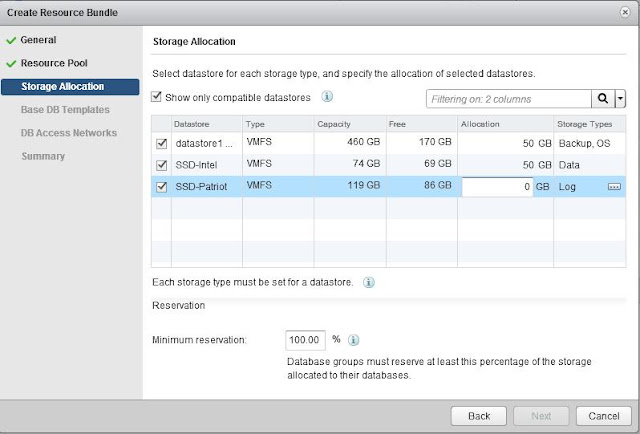
Task: Sort by the Capacity column header
Action: point(335,122)
